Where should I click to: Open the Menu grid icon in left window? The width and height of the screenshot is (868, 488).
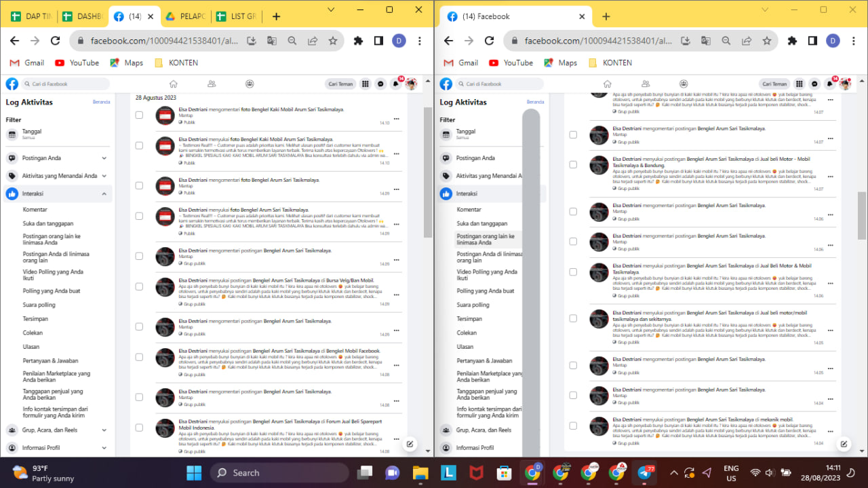click(366, 84)
